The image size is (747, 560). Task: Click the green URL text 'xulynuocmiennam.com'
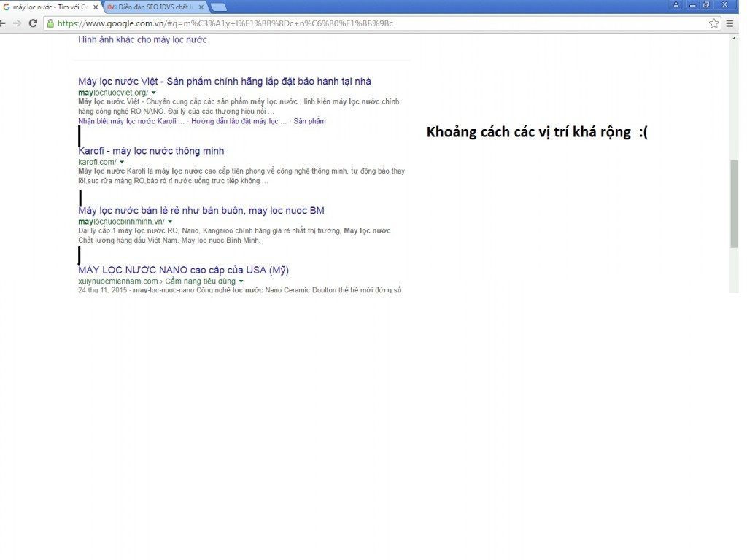click(118, 281)
